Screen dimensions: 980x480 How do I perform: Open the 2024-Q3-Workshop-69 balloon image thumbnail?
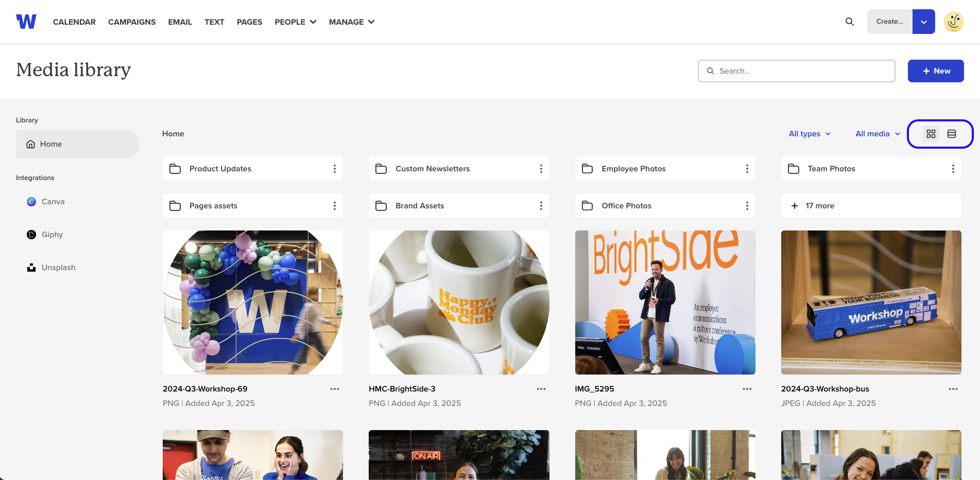point(253,303)
